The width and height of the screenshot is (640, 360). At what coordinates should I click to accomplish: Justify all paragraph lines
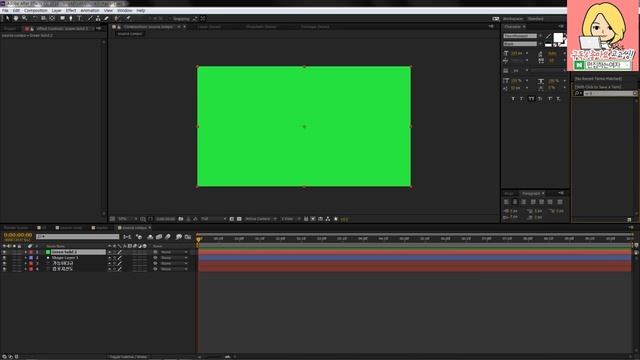(560, 202)
